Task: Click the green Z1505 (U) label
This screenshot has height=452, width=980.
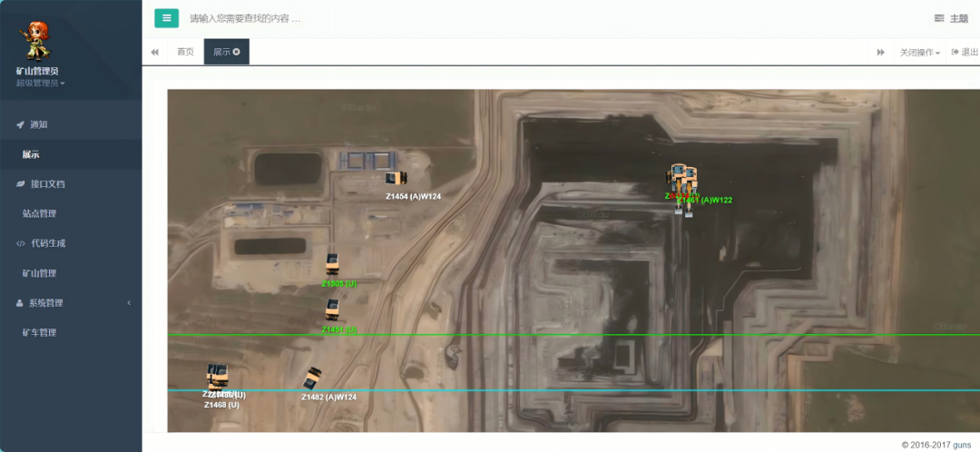Action: click(x=339, y=284)
